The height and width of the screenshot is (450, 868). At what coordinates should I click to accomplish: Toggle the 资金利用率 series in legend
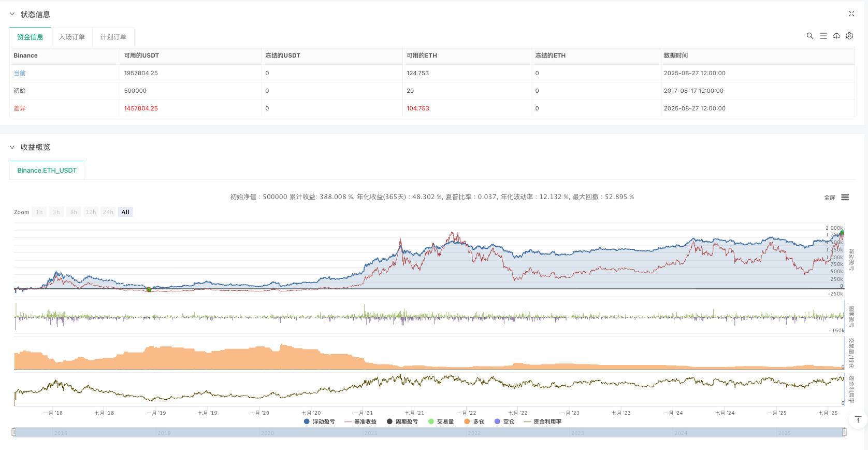tap(543, 421)
